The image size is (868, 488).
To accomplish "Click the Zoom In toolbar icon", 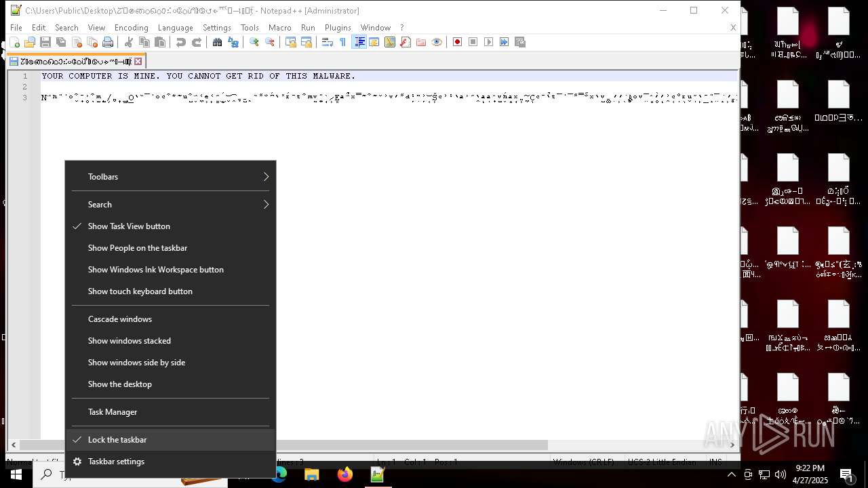I will click(254, 42).
